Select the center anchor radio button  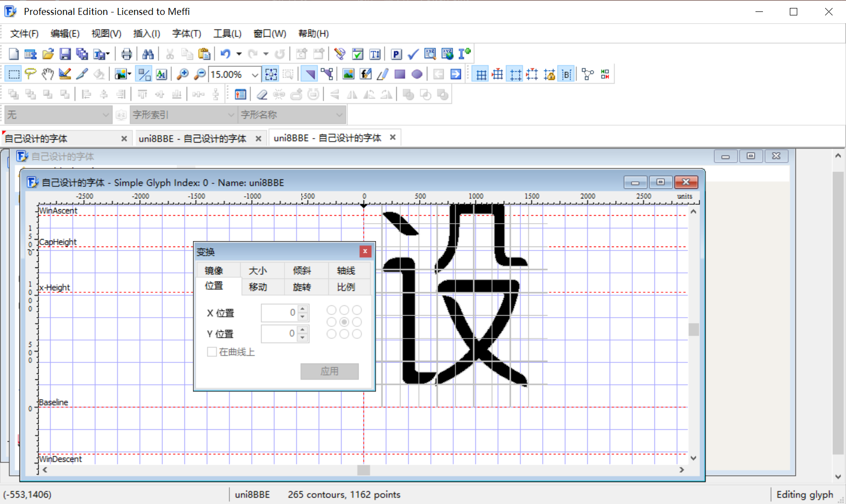(344, 322)
